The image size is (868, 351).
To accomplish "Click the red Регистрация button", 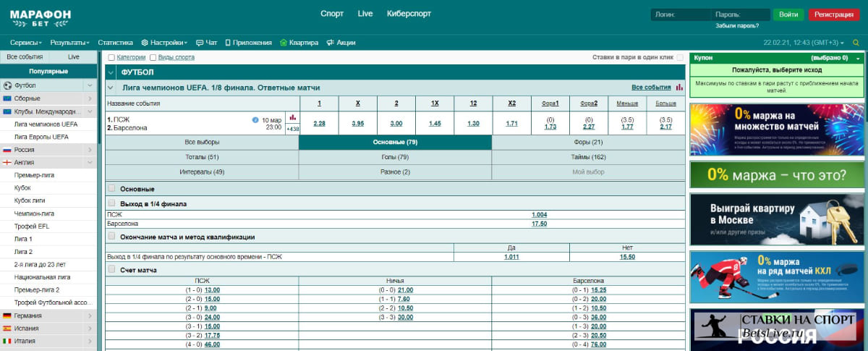I will coord(833,14).
